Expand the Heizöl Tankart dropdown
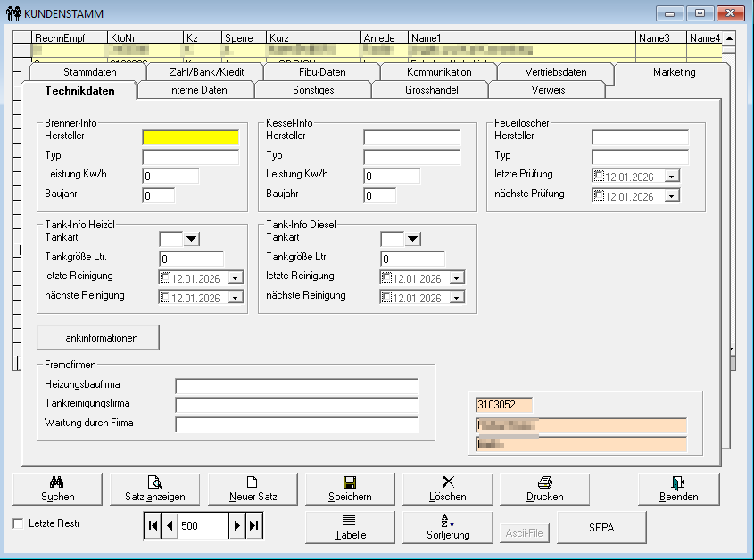 click(191, 239)
